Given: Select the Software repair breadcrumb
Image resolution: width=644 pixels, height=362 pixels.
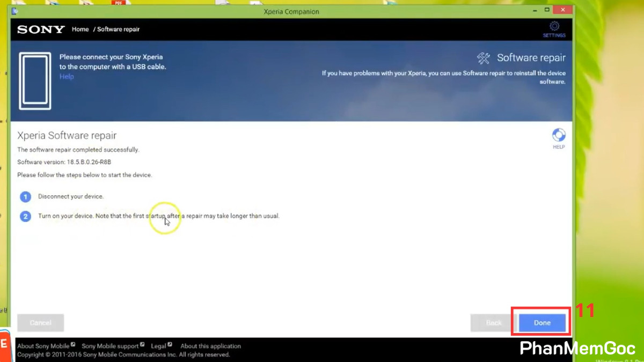Looking at the screenshot, I should click(x=118, y=29).
